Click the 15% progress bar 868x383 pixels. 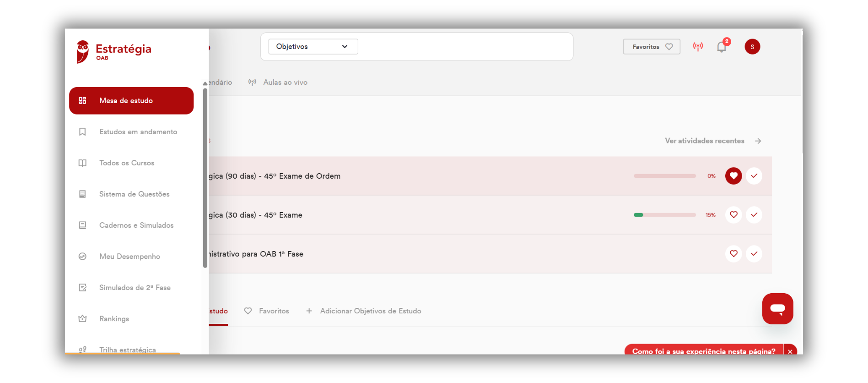click(x=665, y=215)
